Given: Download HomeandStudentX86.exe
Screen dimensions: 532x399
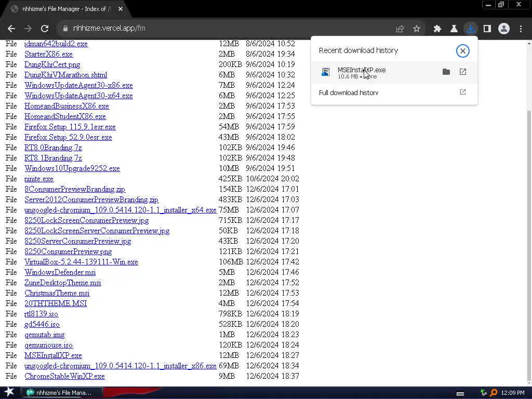Looking at the screenshot, I should coord(65,116).
